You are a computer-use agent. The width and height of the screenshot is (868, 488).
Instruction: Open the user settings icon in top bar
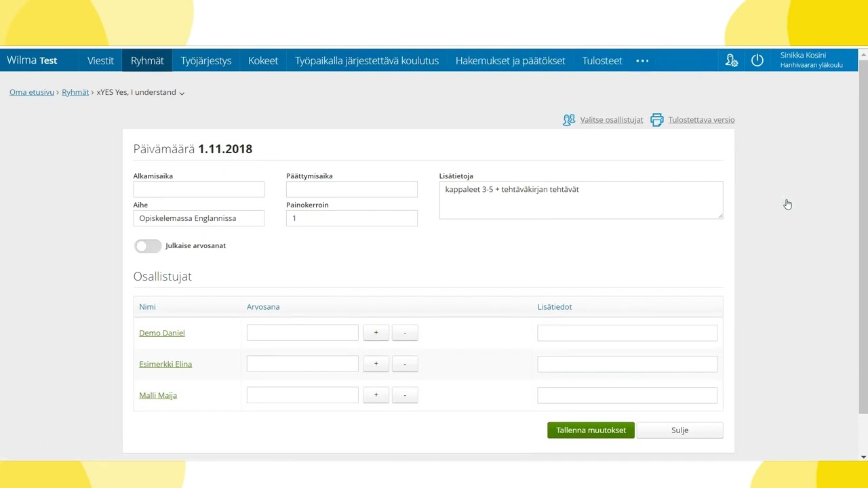(x=731, y=60)
